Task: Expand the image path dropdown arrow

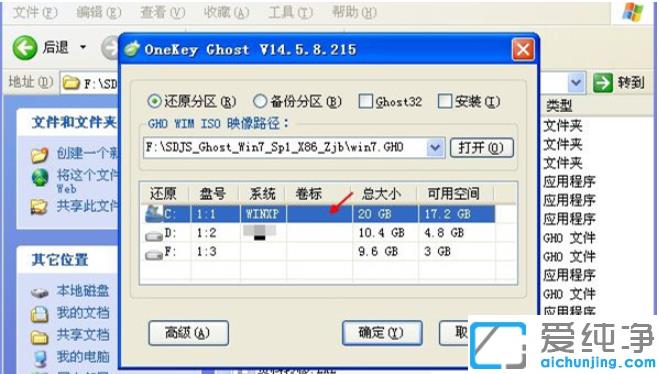Action: (435, 147)
